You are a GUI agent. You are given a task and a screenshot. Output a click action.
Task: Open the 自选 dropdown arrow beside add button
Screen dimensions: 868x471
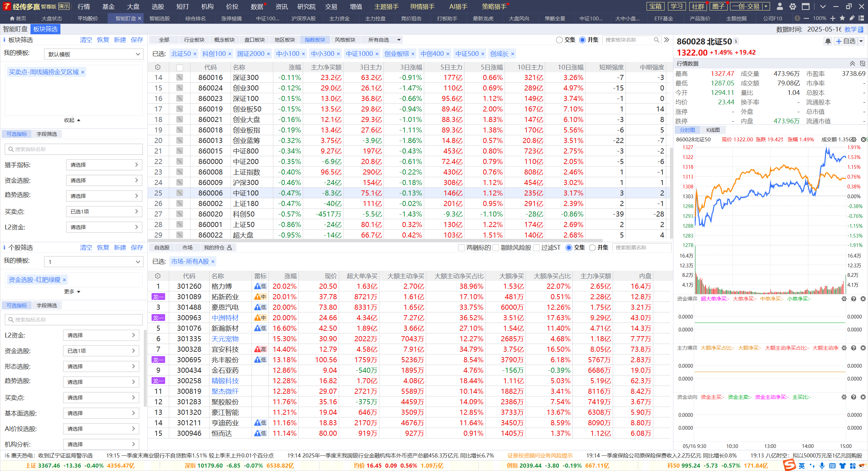click(x=861, y=41)
